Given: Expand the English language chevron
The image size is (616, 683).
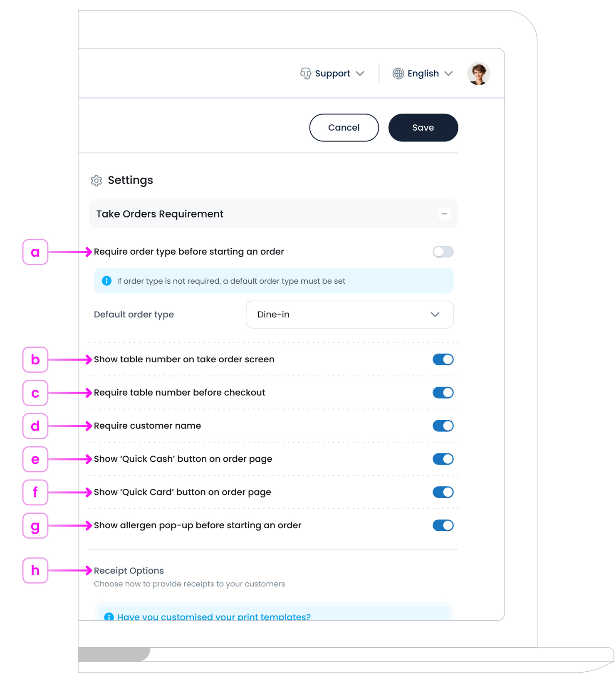Looking at the screenshot, I should click(x=448, y=74).
